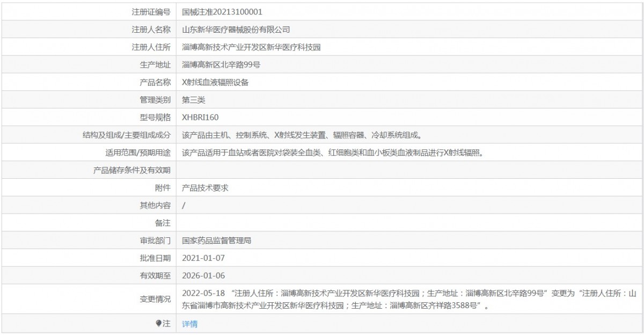Click the bullet icon beside 注
This screenshot has width=644, height=335.
coord(158,323)
